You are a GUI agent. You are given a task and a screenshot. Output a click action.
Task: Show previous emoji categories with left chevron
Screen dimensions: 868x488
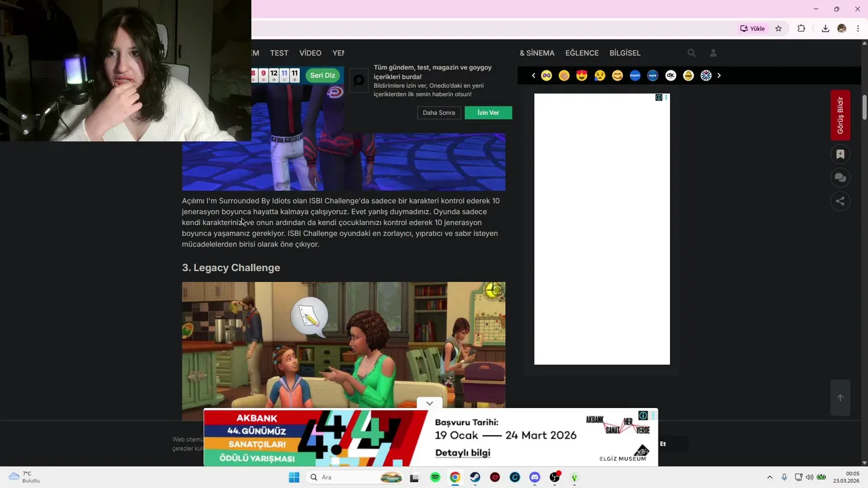pos(534,75)
